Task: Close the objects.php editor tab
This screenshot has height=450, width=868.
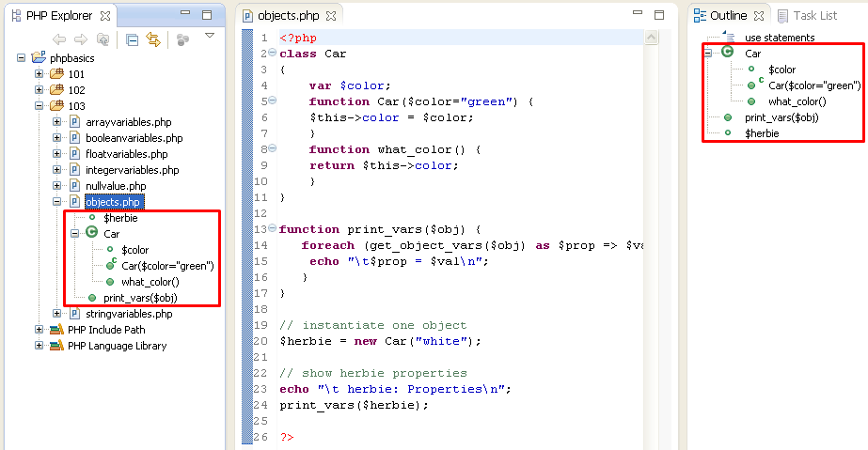Action: (331, 16)
